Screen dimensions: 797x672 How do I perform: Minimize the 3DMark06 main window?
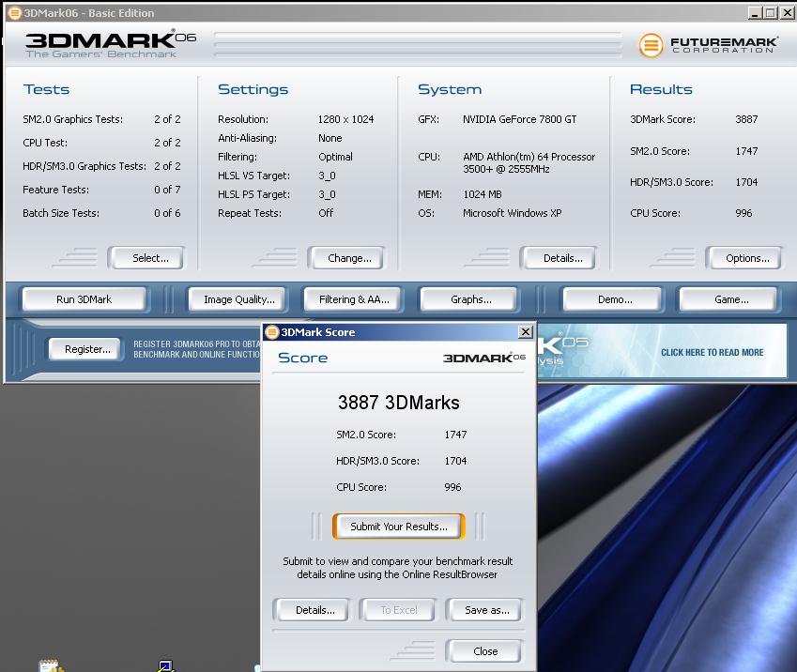(x=755, y=13)
